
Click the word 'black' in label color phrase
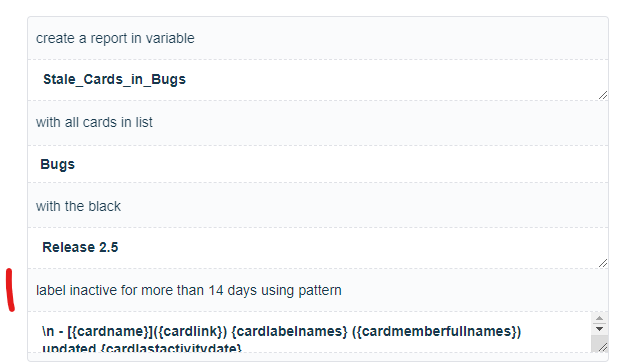click(x=105, y=206)
